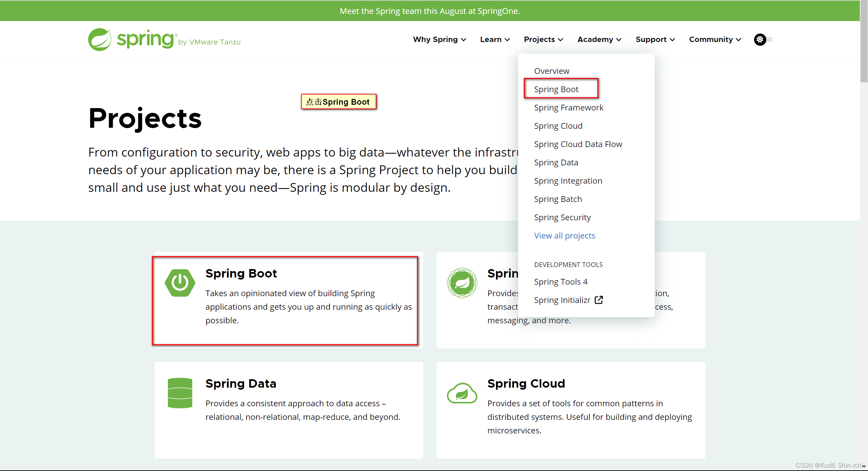
Task: Click Spring Cloud card description text
Action: [590, 417]
